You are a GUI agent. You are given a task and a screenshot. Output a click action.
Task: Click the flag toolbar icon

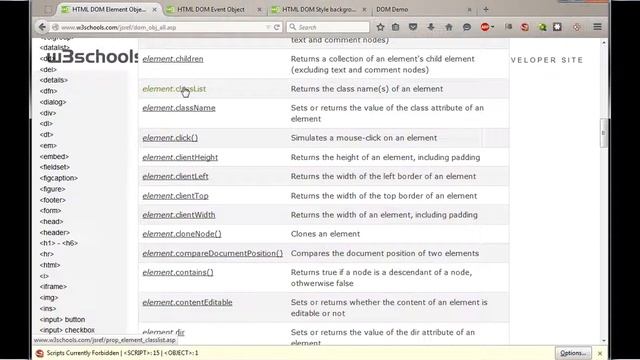[x=508, y=27]
